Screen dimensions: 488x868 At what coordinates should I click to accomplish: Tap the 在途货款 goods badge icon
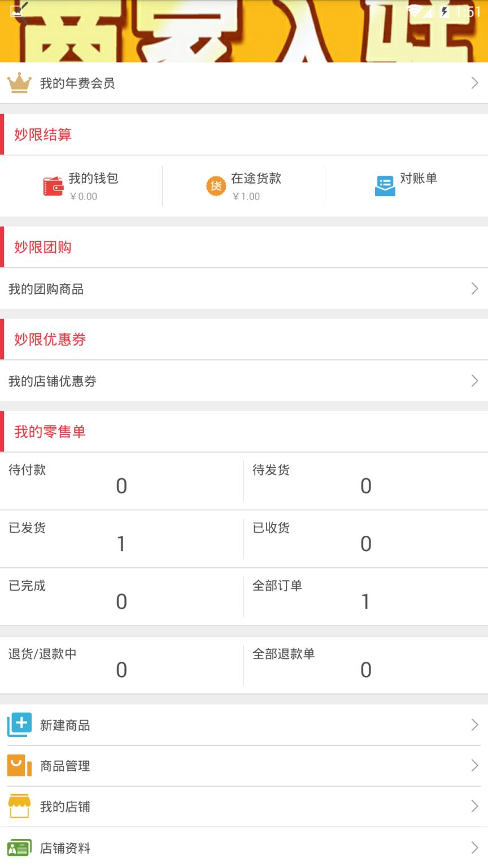pos(215,186)
